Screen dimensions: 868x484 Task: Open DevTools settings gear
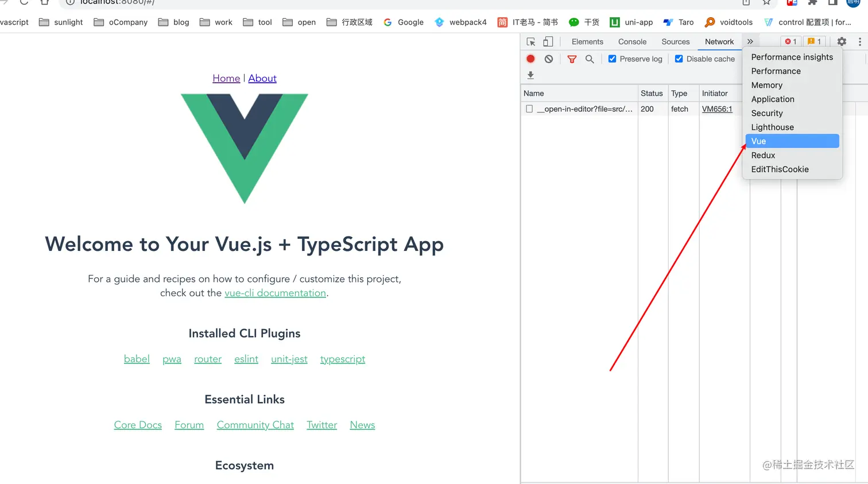click(x=842, y=41)
